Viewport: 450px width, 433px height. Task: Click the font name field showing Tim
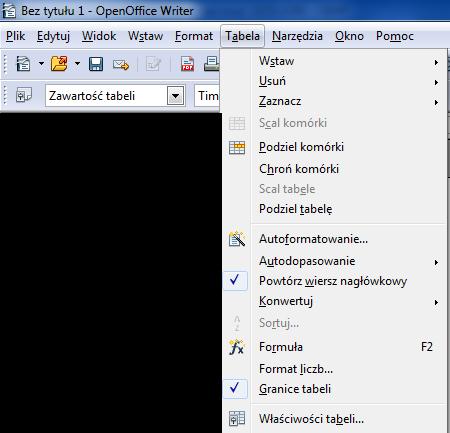pos(207,96)
